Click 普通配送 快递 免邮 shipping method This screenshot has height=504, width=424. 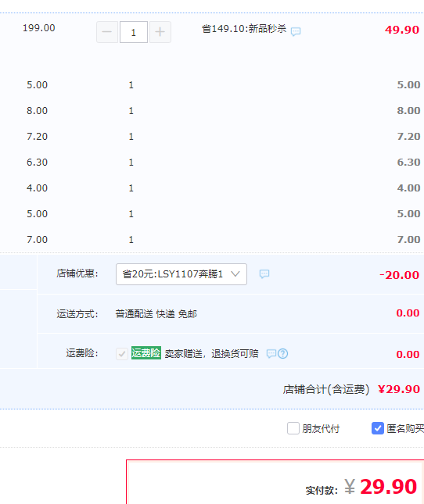coord(156,313)
